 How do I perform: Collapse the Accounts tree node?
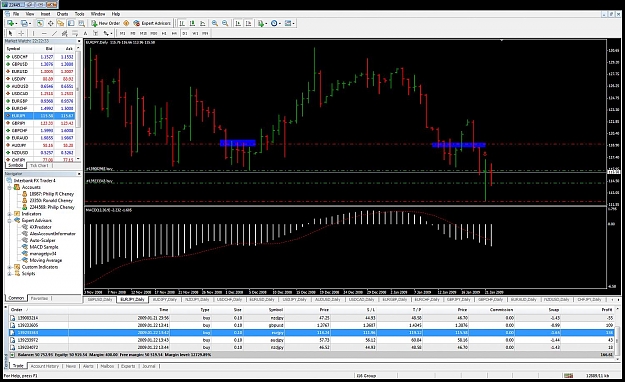9,187
